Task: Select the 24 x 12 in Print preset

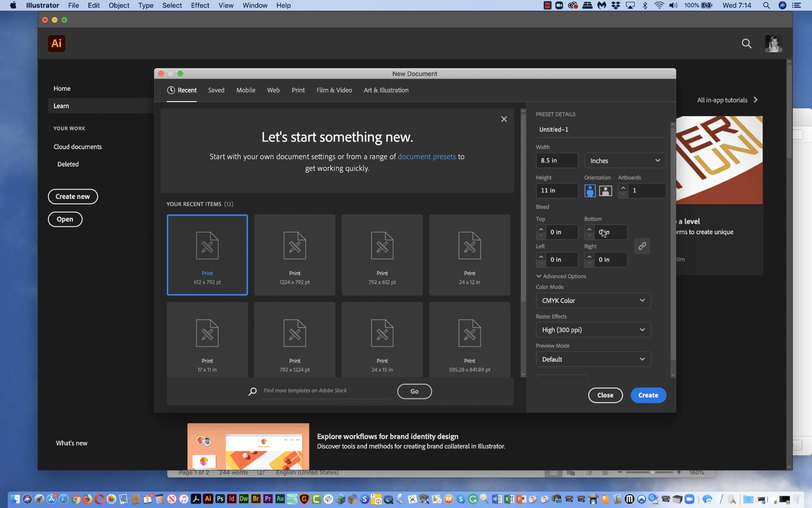Action: tap(469, 255)
